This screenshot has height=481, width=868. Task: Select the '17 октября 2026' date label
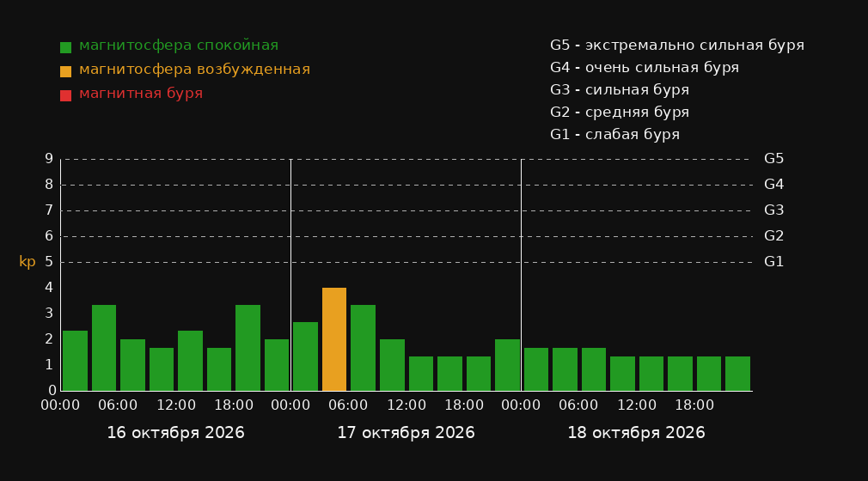(406, 433)
